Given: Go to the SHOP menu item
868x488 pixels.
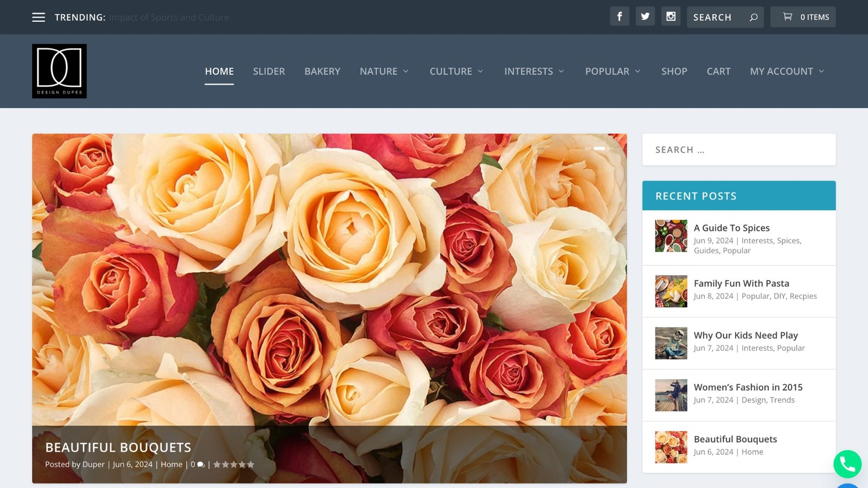Looking at the screenshot, I should click(x=674, y=71).
